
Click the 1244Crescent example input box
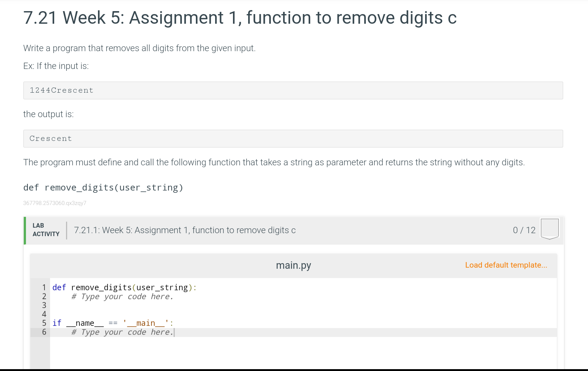pyautogui.click(x=293, y=90)
